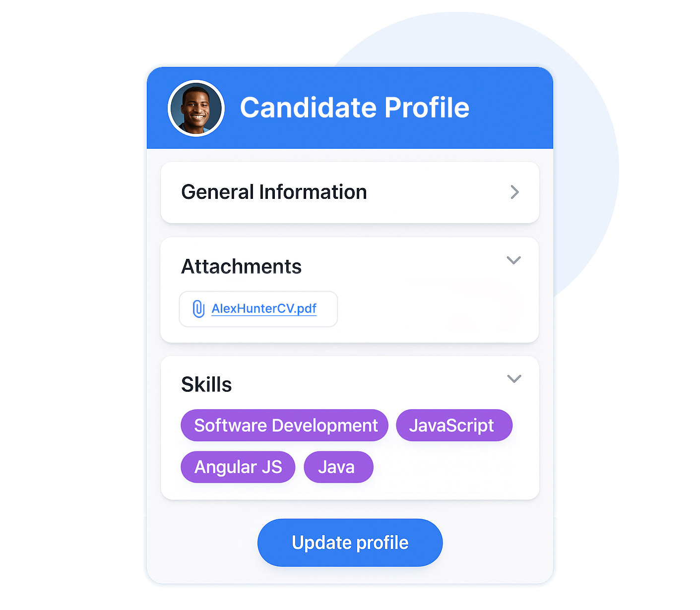Click empty space right of the Java tag

446,467
